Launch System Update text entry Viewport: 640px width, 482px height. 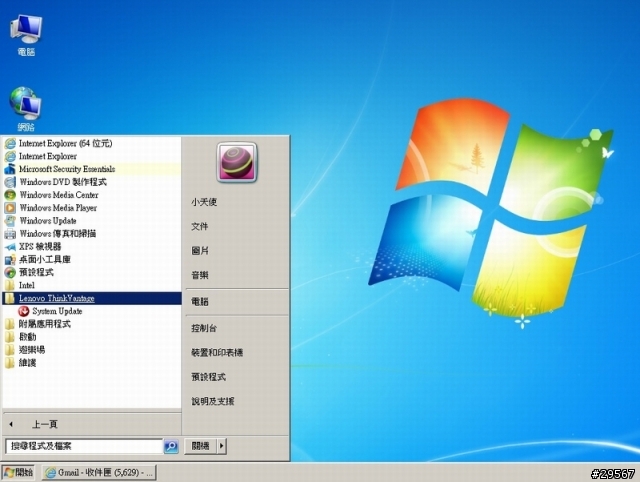coord(57,311)
